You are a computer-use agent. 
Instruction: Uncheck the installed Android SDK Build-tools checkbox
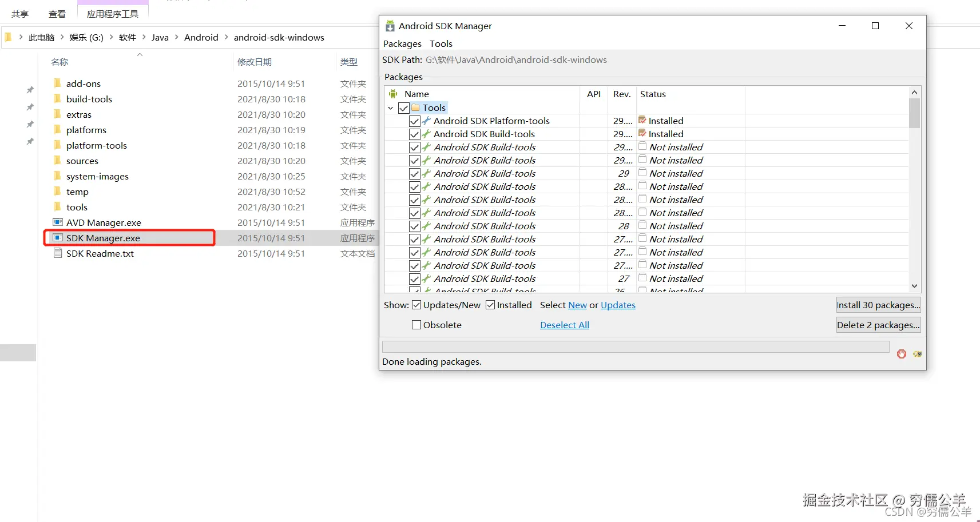[x=415, y=134]
